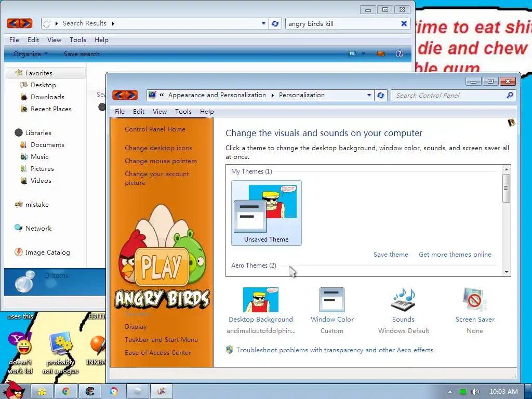This screenshot has width=532, height=399.
Task: Click the back arrow in the Search Results window
Action: pos(13,23)
